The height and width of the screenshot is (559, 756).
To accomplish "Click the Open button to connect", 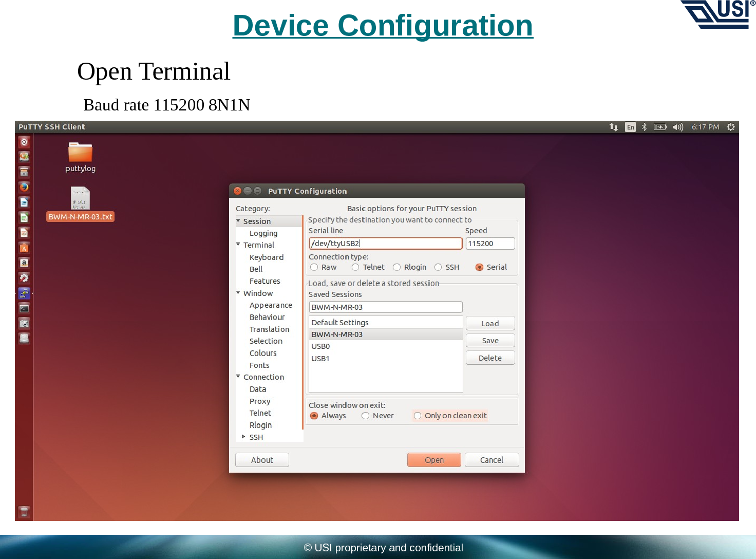I will pos(434,460).
